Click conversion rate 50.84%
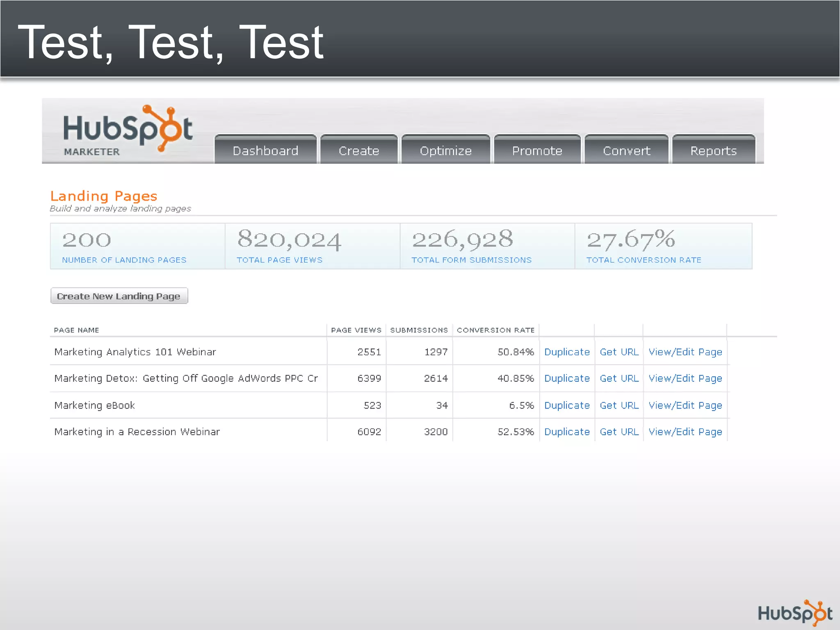840x630 pixels. tap(516, 352)
